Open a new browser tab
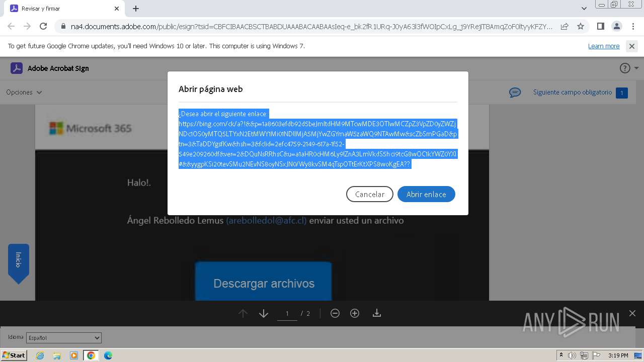644x362 pixels. pyautogui.click(x=136, y=9)
